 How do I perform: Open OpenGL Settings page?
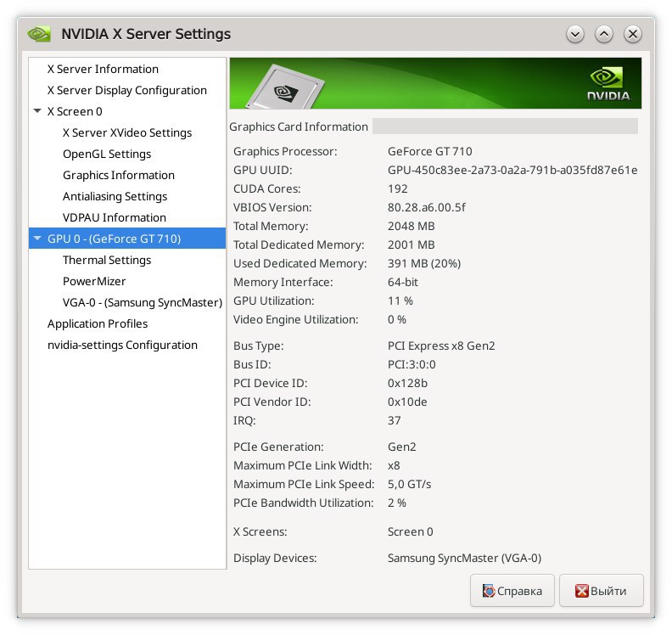pyautogui.click(x=107, y=154)
